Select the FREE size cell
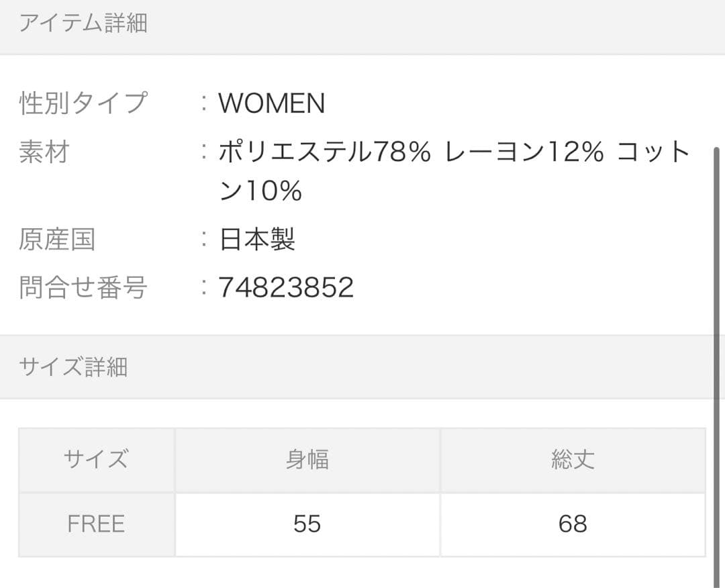Viewport: 725px width, 588px height. [96, 524]
